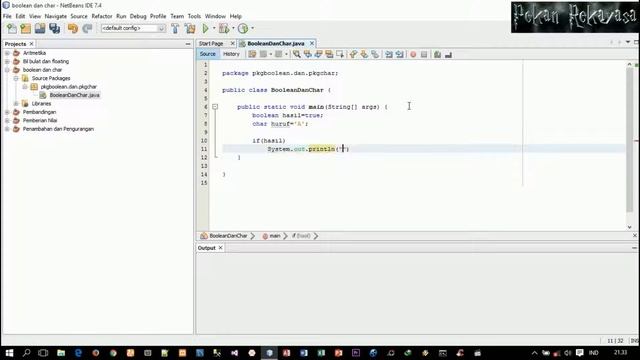
Task: Click the New Project toolbar icon
Action: pos(26,28)
